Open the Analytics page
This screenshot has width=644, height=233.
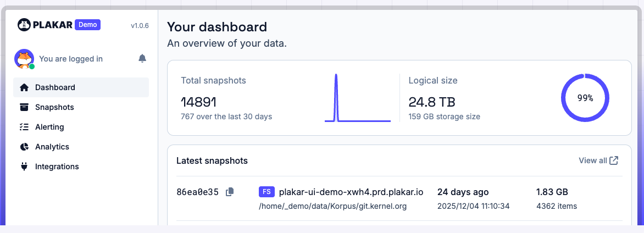point(52,147)
